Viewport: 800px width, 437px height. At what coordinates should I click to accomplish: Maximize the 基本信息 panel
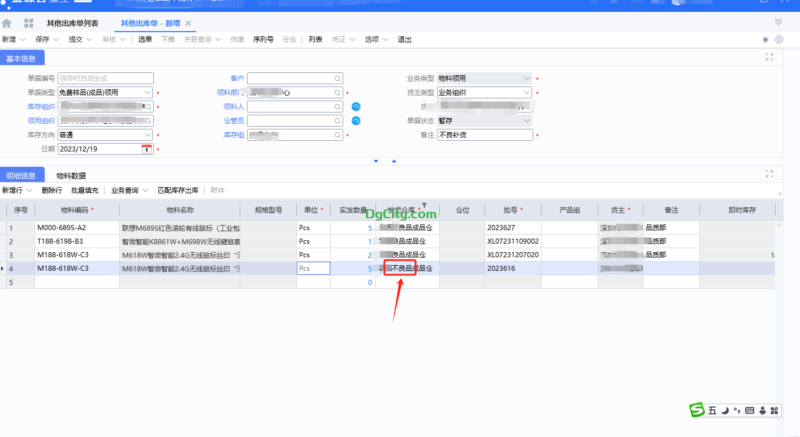769,57
